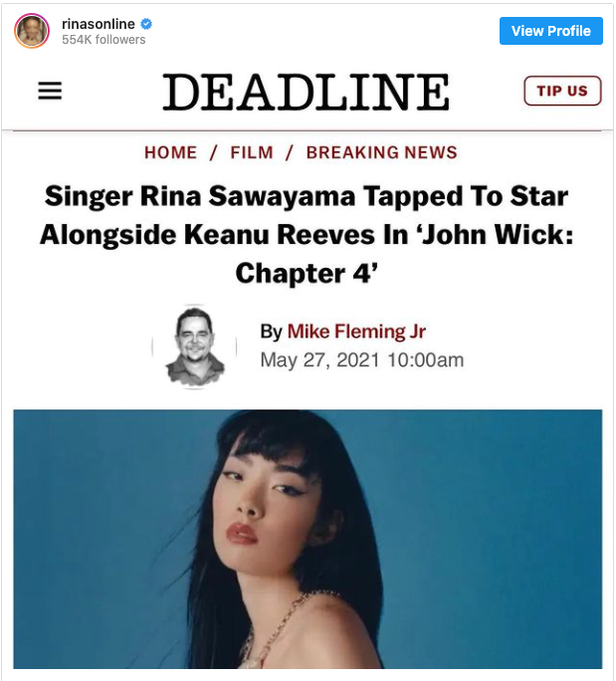
Task: Open the rinasonline username link
Action: [x=99, y=24]
